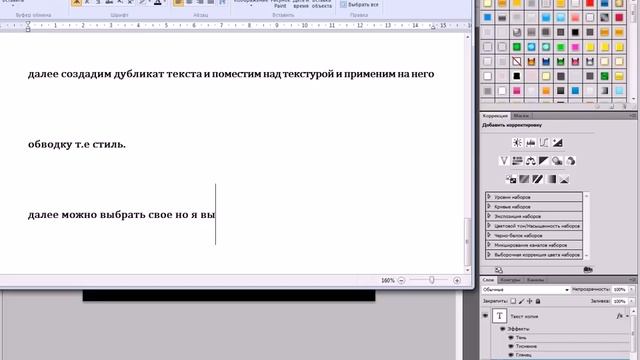
Task: Expand Уровни наборов presets
Action: click(489, 197)
